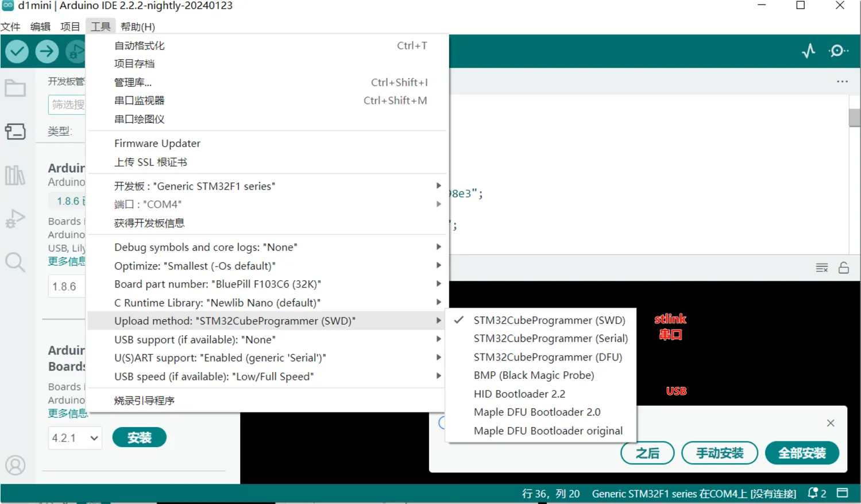Open the Search magnifier sidebar icon
Image resolution: width=861 pixels, height=504 pixels.
point(16,262)
